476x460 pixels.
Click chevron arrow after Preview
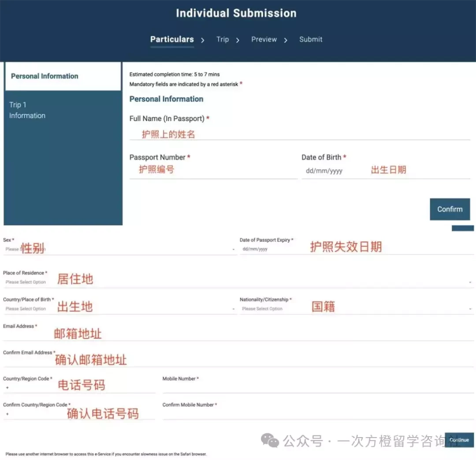(285, 40)
